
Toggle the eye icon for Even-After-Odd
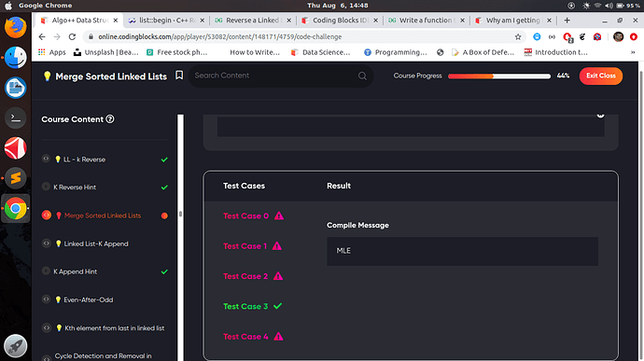[x=47, y=299]
